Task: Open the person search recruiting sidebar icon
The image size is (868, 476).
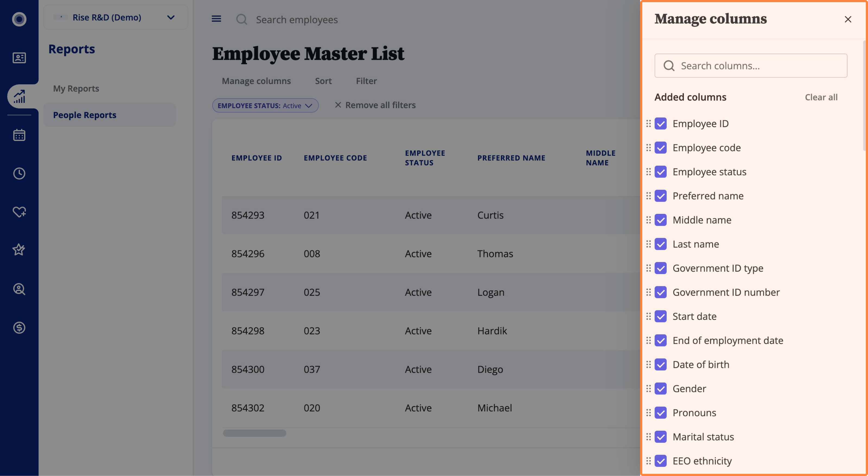Action: pos(19,289)
